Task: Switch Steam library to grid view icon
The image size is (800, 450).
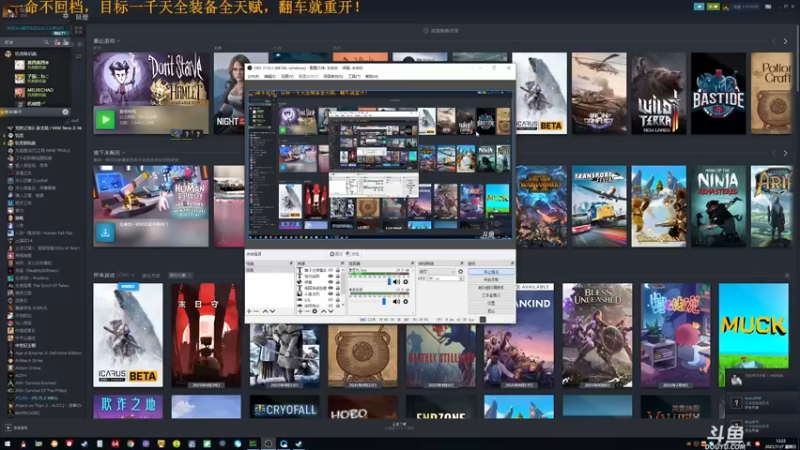Action: point(78,31)
